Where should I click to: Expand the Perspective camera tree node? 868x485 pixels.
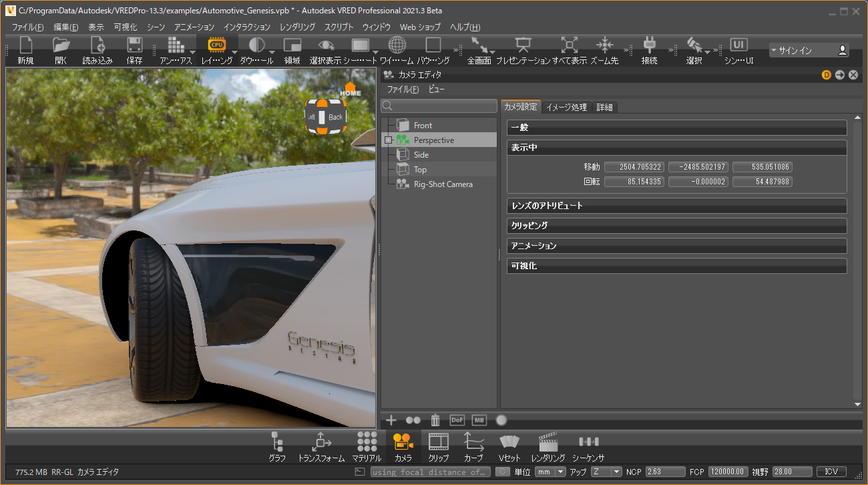coord(388,140)
